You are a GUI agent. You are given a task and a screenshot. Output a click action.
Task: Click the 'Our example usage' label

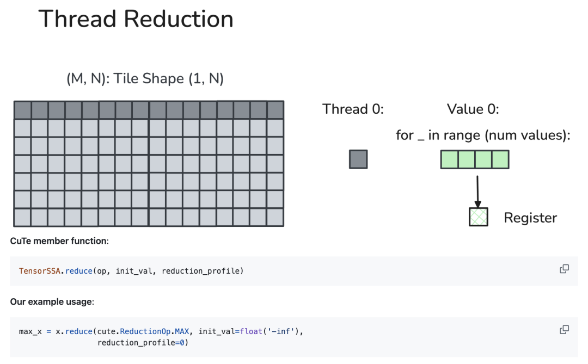tap(52, 302)
